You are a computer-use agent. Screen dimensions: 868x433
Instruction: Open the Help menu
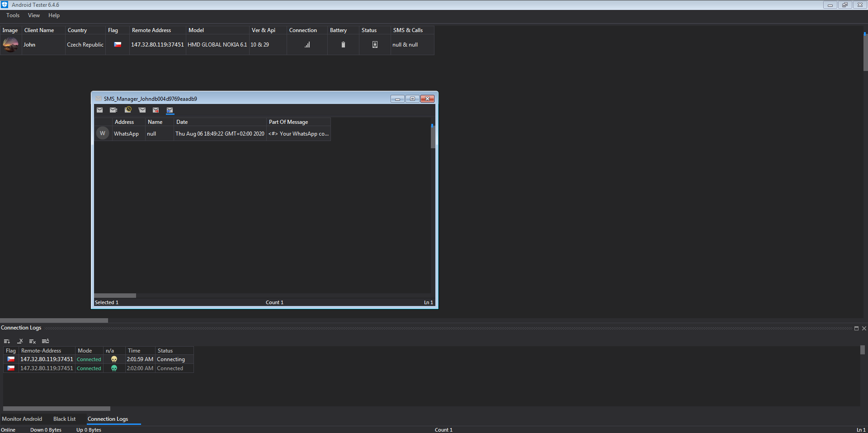click(x=54, y=15)
